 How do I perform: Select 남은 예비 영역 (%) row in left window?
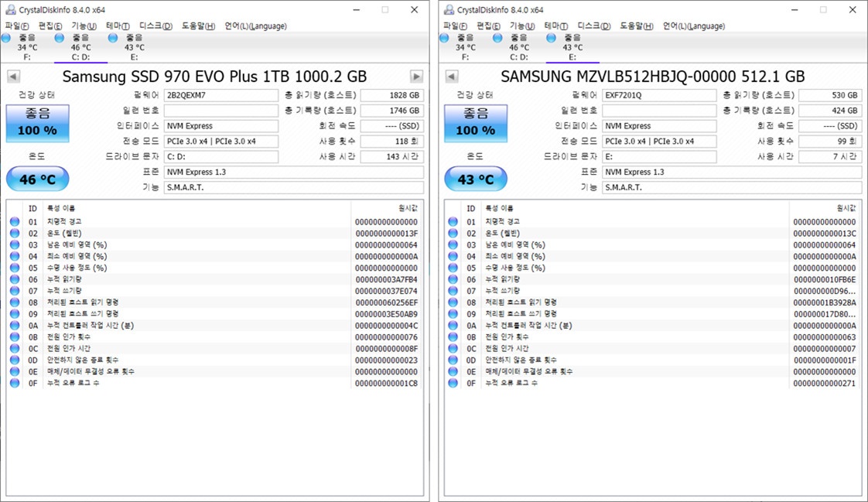click(215, 244)
